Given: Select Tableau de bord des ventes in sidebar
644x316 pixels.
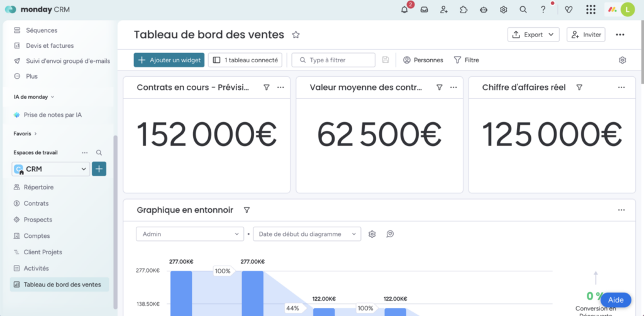Looking at the screenshot, I should click(60, 285).
